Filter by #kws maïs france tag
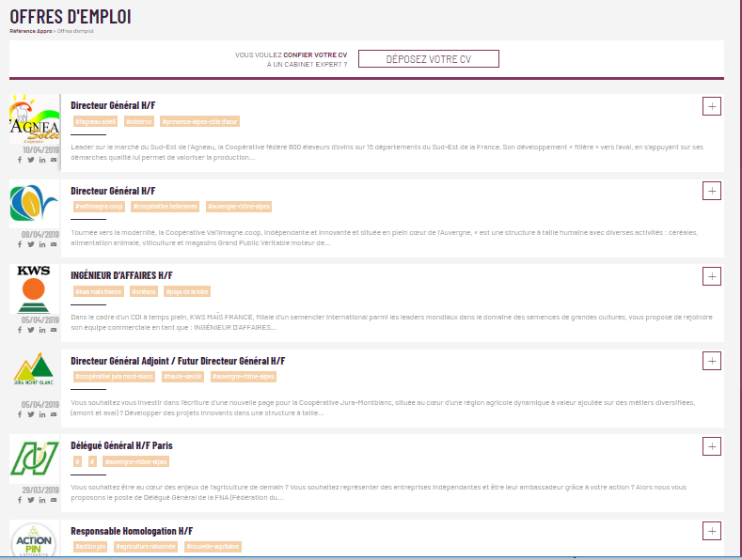The width and height of the screenshot is (742, 560). pos(98,292)
